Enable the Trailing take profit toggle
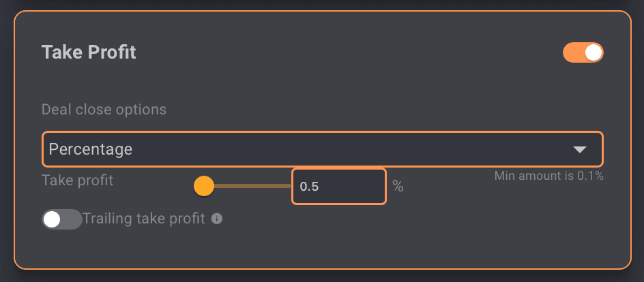 coord(61,219)
